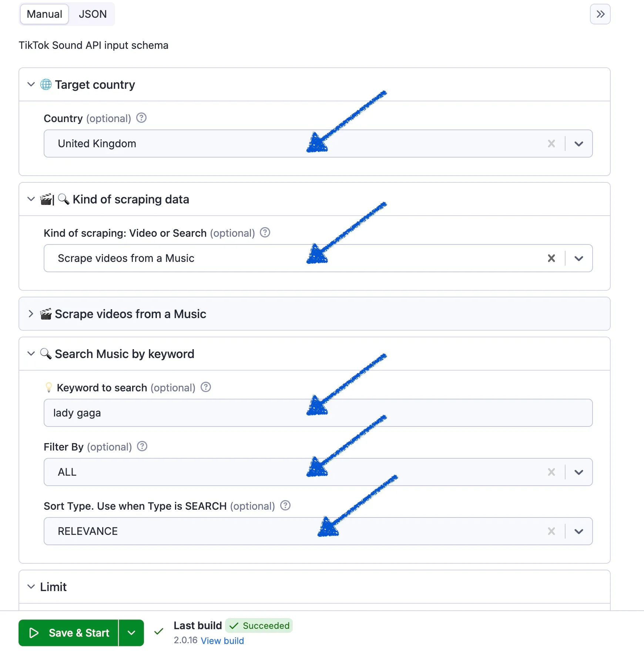Open the Filter By dropdown
The image size is (644, 651).
(x=579, y=472)
